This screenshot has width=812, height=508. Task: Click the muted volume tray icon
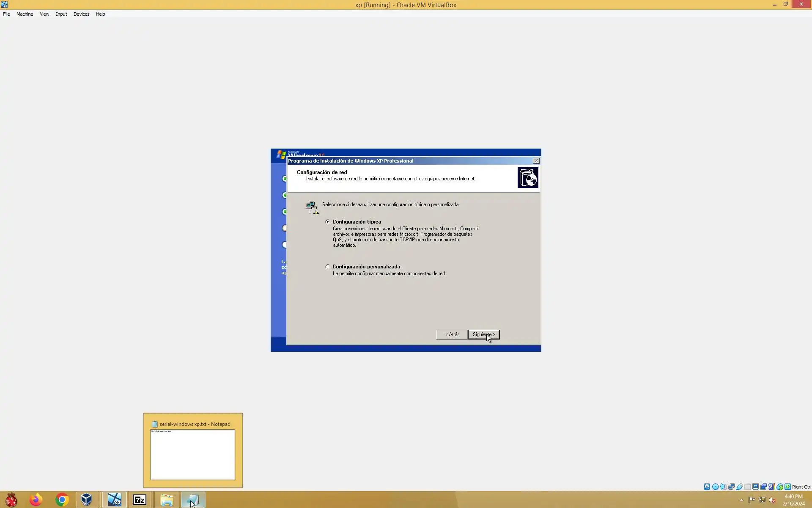772,500
